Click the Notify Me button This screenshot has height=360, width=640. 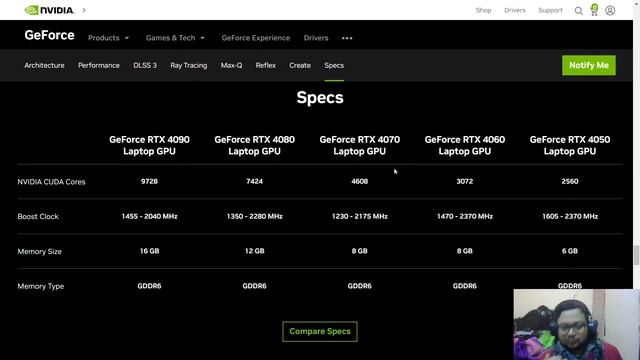(x=589, y=65)
